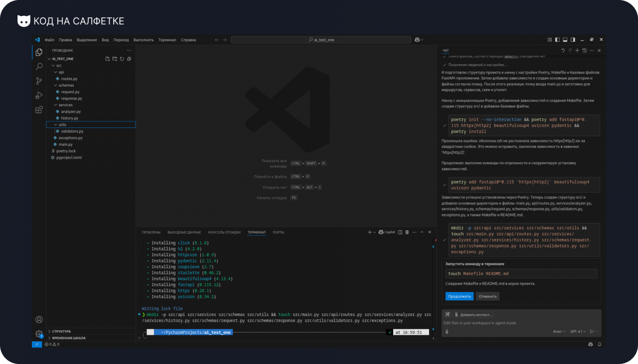Click the New File icon in Explorer
Viewport: 638px width, 364px height.
(108, 59)
